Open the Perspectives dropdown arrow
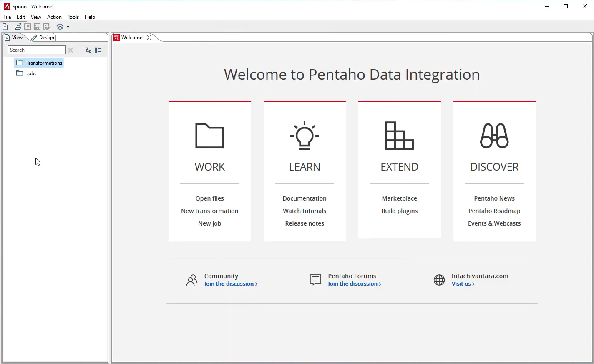Screen dimensions: 594x364 coord(68,27)
